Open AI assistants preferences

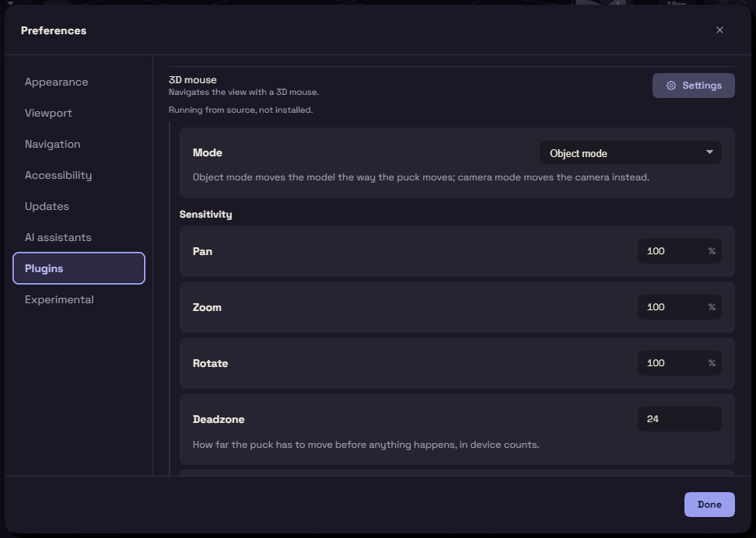tap(79, 237)
